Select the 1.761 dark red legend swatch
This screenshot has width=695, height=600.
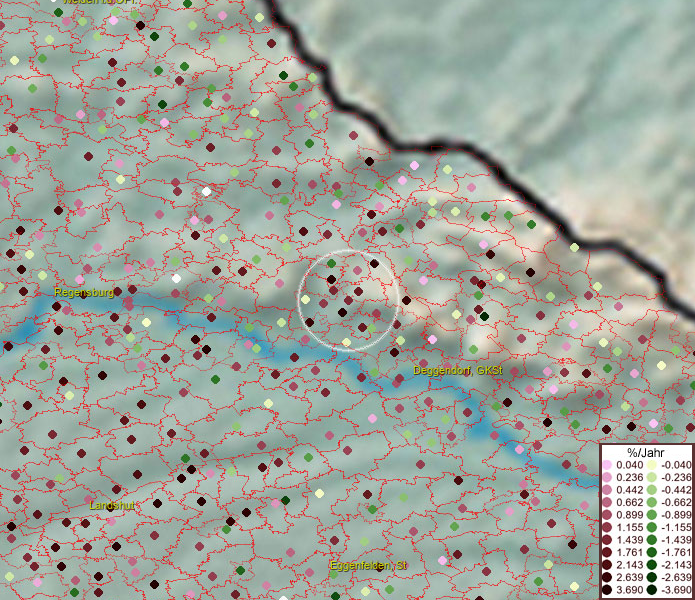[x=607, y=552]
